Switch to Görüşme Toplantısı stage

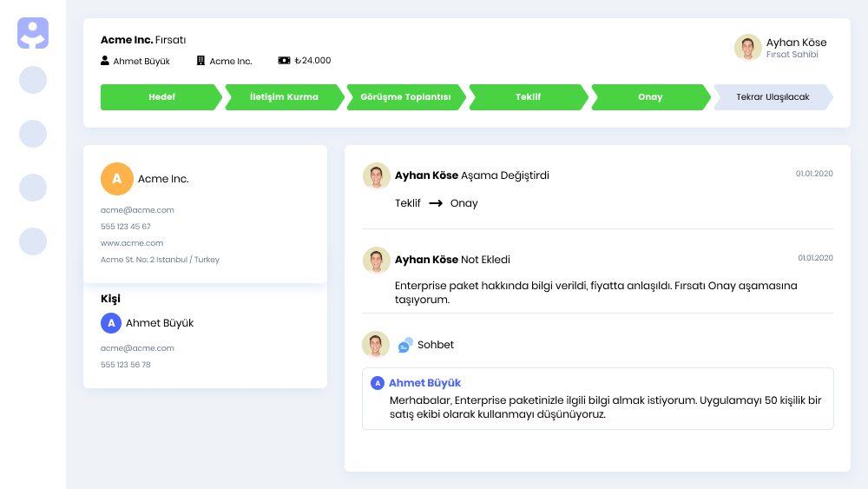[405, 97]
